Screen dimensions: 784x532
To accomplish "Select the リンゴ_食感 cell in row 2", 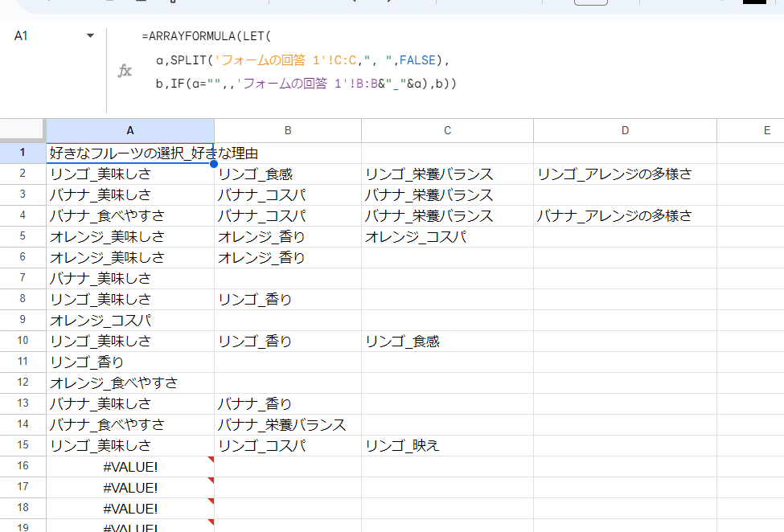I will tap(288, 174).
